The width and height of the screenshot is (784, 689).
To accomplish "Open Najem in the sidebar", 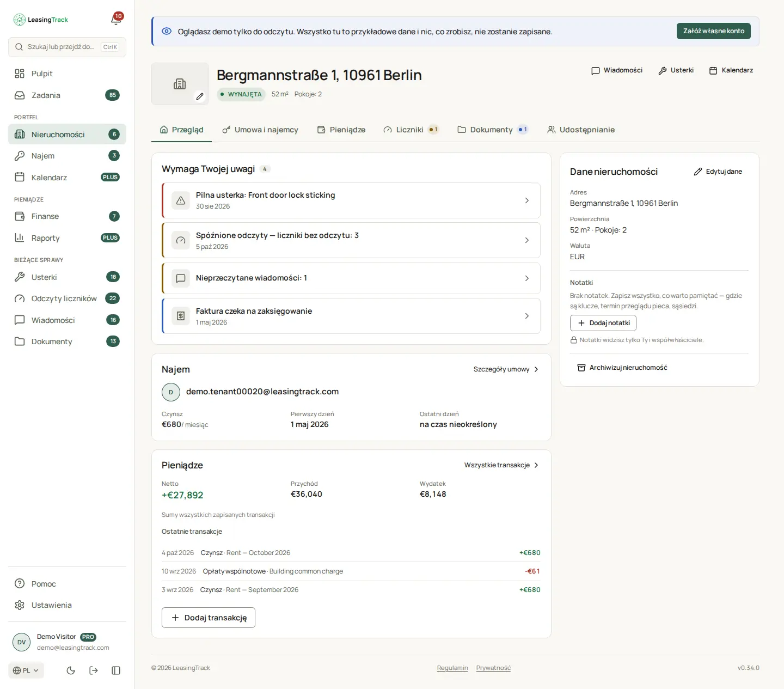I will [x=67, y=156].
